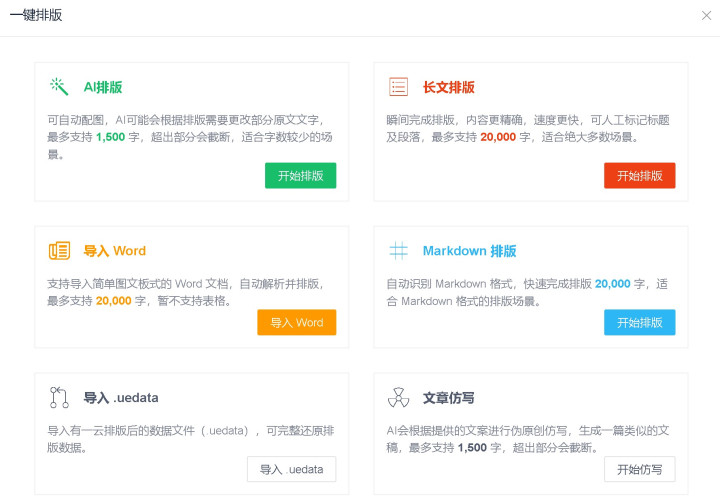Click the AI排版 green heading
The width and height of the screenshot is (720, 502).
pyautogui.click(x=103, y=87)
